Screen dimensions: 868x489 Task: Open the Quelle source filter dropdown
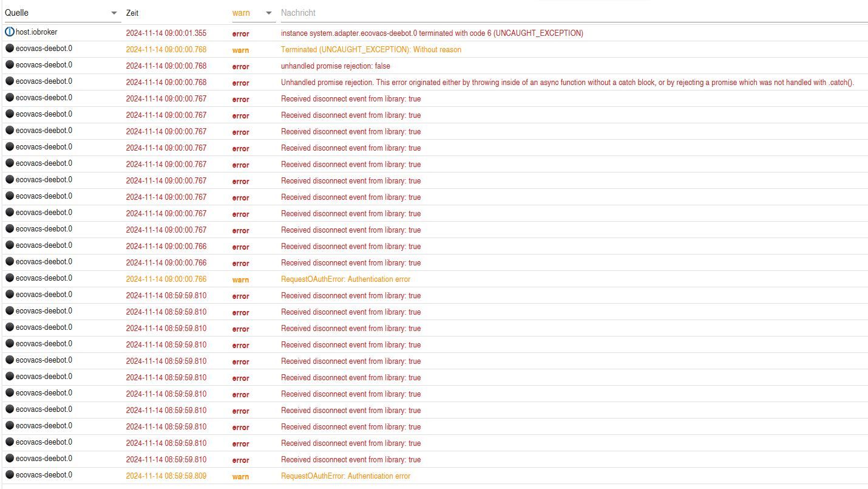point(114,13)
